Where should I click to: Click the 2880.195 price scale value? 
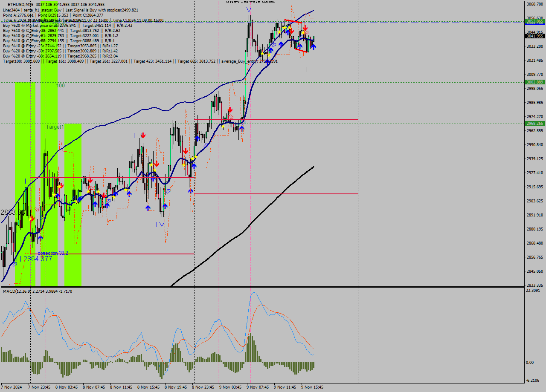pyautogui.click(x=534, y=229)
